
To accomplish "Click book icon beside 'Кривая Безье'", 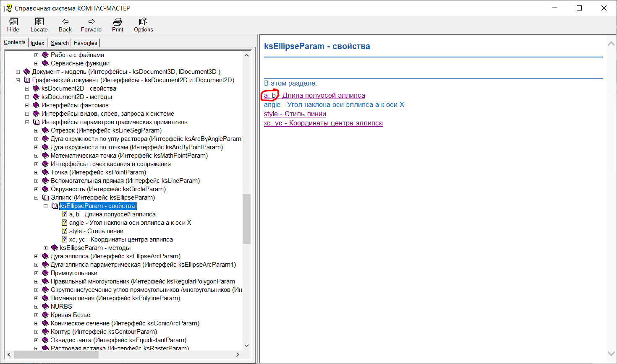I will (x=45, y=315).
